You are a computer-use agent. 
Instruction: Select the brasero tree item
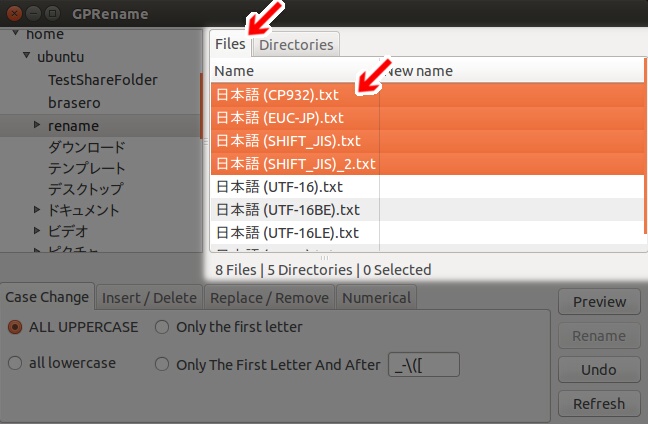click(x=74, y=102)
